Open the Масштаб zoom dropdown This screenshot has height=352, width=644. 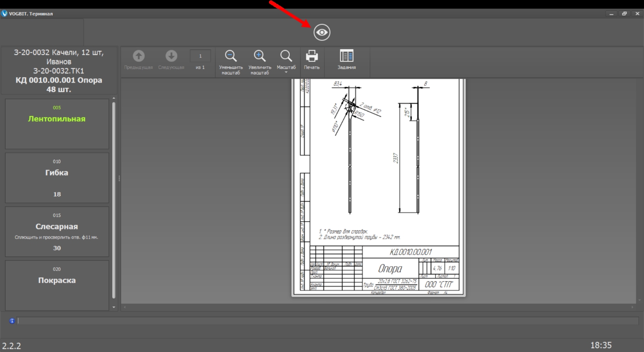[286, 62]
